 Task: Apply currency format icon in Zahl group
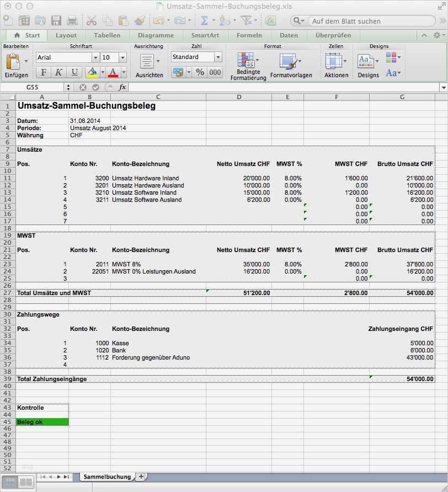(178, 72)
